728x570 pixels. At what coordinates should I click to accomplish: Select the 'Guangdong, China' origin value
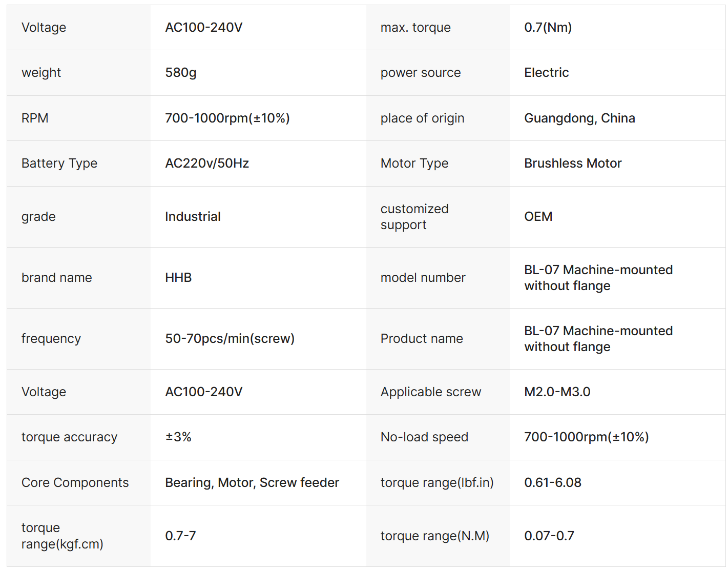[x=579, y=118]
